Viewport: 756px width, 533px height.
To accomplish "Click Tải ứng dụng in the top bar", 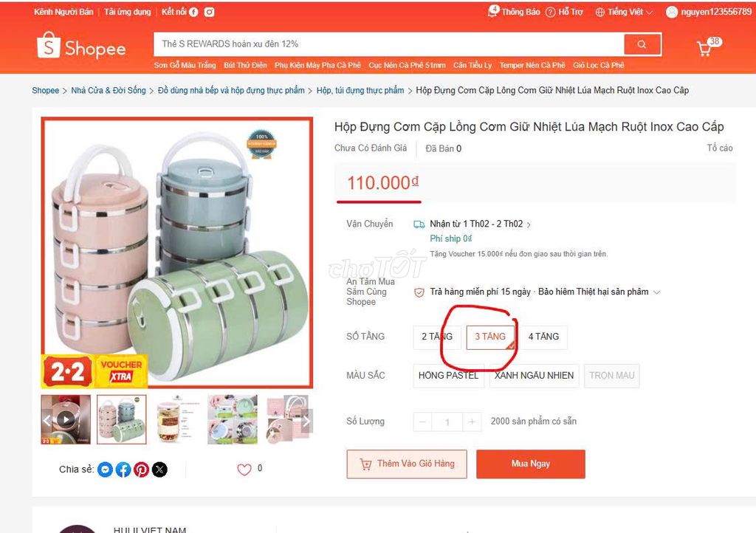I will [127, 11].
